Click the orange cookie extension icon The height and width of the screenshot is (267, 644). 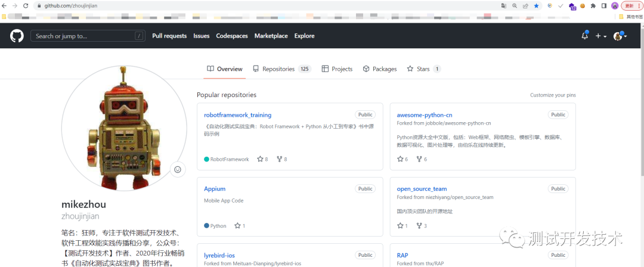(x=583, y=6)
